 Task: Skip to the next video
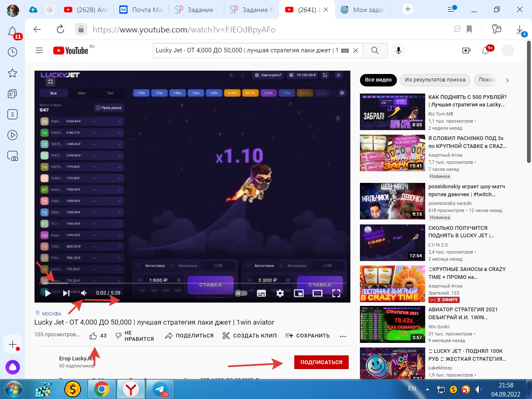click(x=66, y=293)
